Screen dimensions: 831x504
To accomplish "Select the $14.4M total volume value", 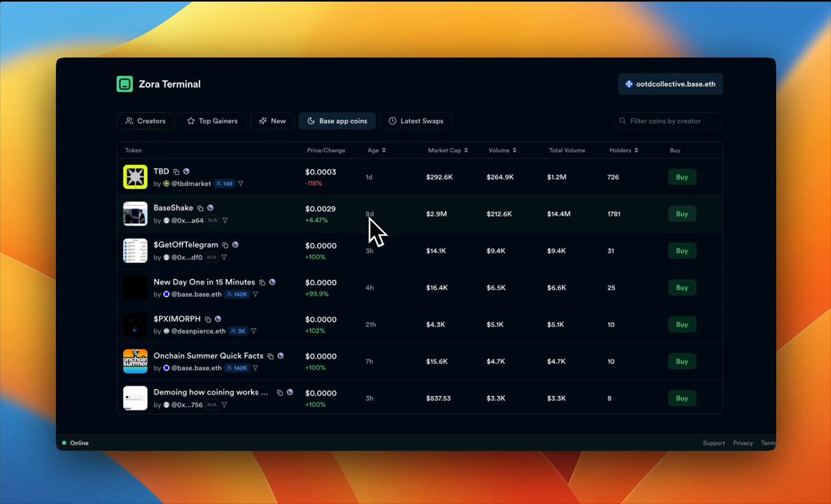I will pyautogui.click(x=559, y=214).
